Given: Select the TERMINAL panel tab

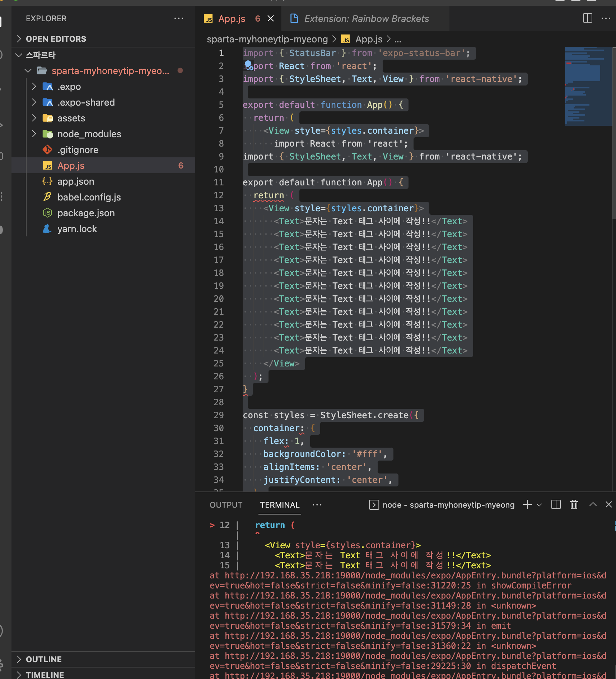Looking at the screenshot, I should 280,505.
